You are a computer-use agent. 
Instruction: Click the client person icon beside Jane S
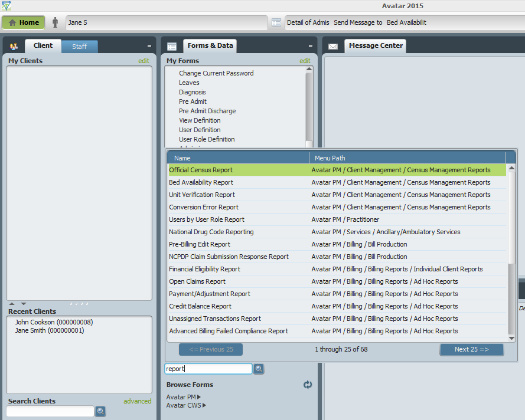pyautogui.click(x=56, y=22)
